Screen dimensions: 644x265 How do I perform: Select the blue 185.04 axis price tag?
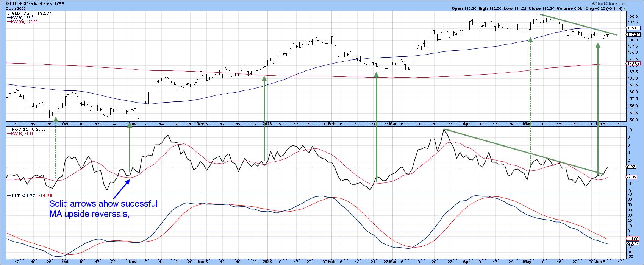(634, 28)
